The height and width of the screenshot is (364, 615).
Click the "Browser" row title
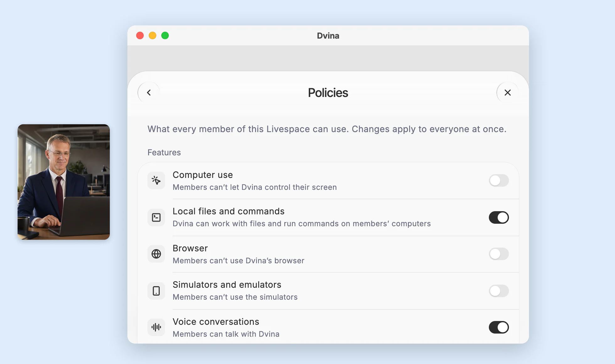click(190, 248)
